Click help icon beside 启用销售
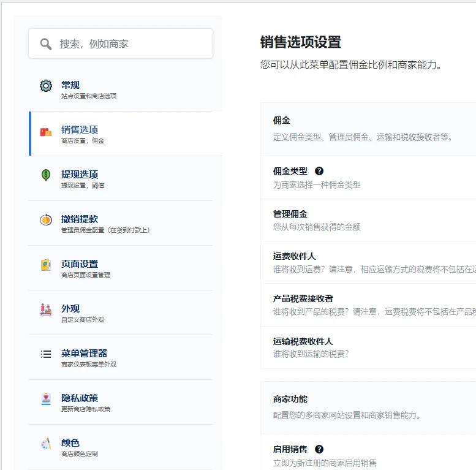This screenshot has width=476, height=470. pyautogui.click(x=319, y=449)
